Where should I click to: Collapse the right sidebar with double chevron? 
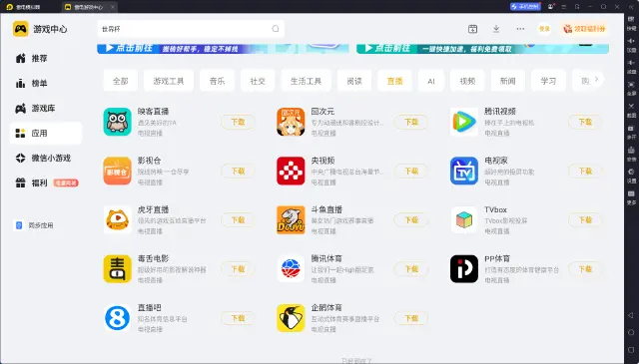tap(631, 7)
